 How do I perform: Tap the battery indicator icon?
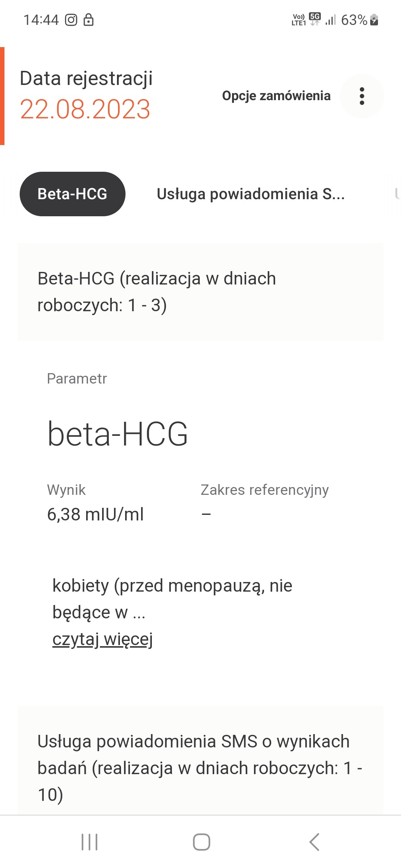tap(374, 20)
